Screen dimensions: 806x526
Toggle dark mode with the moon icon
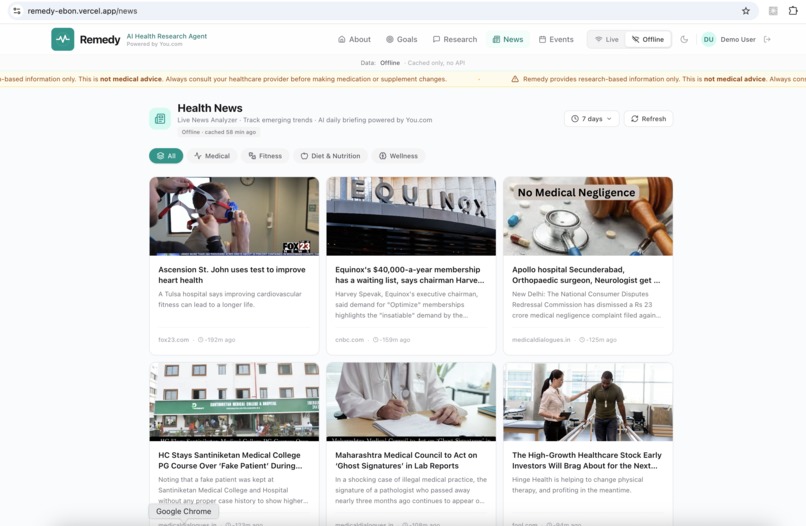click(x=684, y=39)
